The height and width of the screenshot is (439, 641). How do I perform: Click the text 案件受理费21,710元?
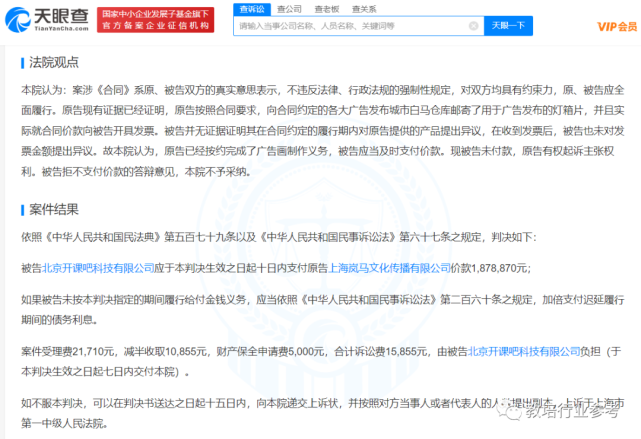67,351
